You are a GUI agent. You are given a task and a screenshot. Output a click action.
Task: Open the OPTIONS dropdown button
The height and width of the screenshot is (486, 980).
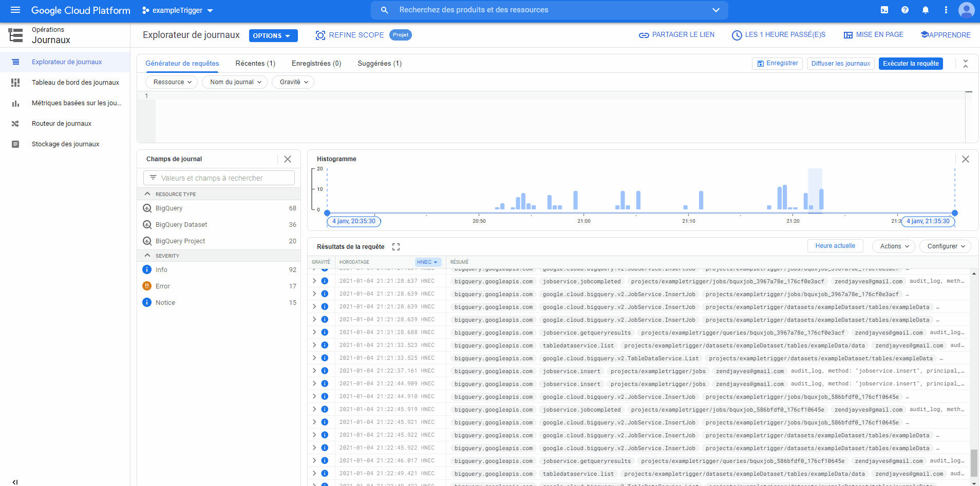(x=273, y=35)
